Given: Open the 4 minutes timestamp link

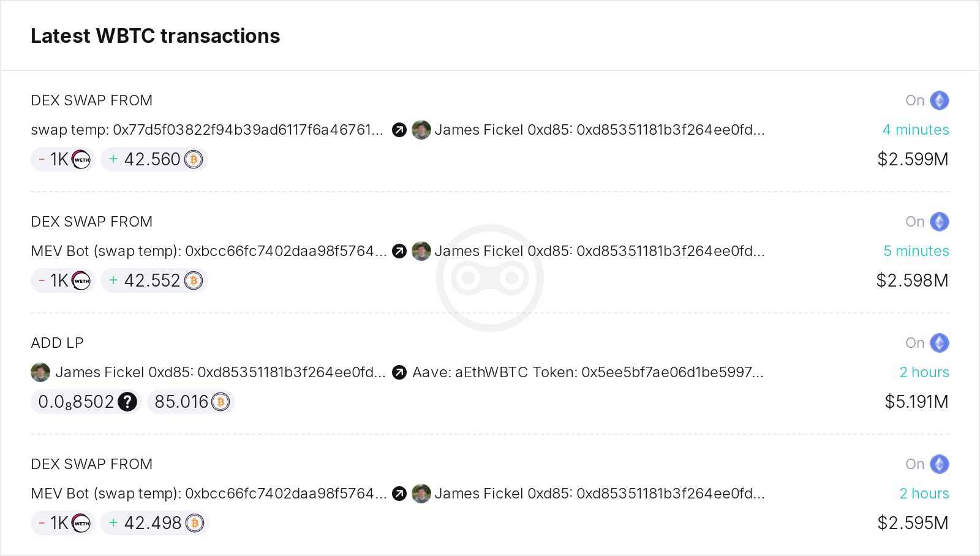Looking at the screenshot, I should 915,130.
